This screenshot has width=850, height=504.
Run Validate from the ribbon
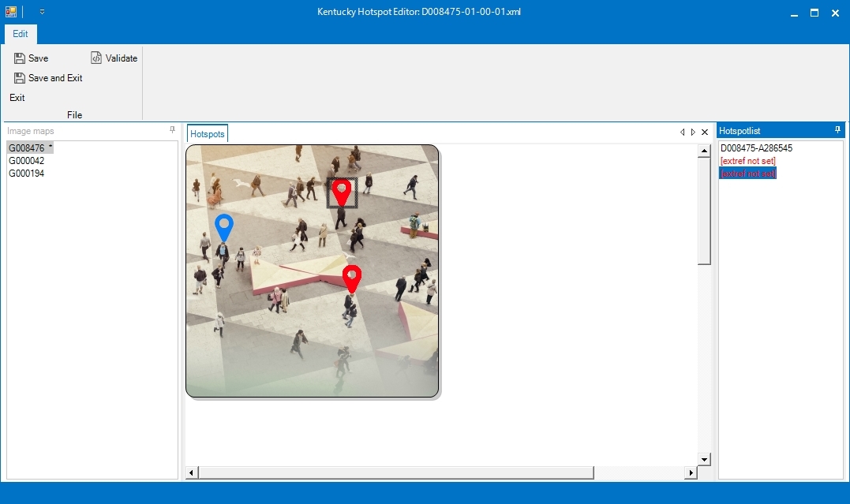tap(114, 58)
